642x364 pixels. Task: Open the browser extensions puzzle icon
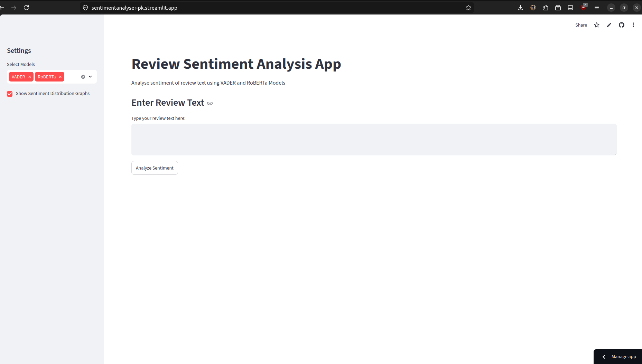click(x=546, y=8)
